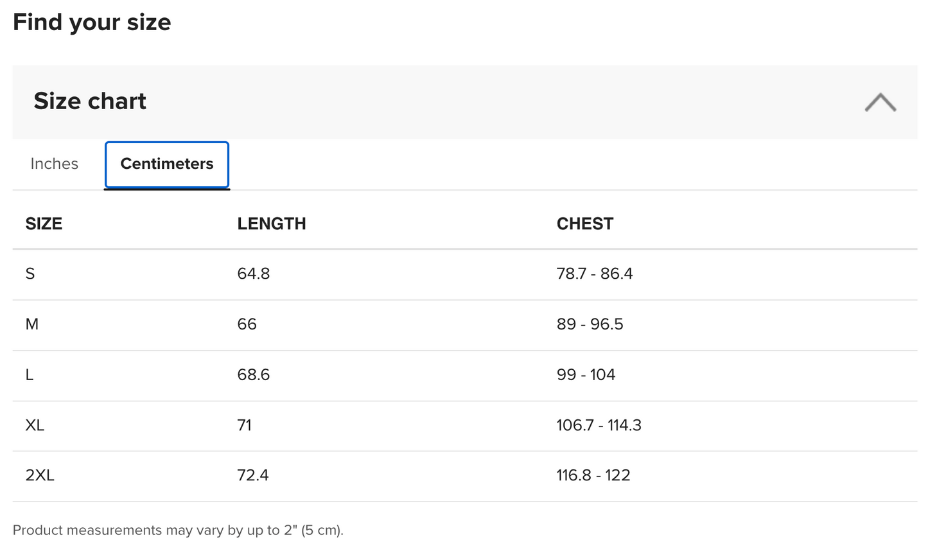Click the 68.6 length value
Screen dimensions: 928x560
254,374
